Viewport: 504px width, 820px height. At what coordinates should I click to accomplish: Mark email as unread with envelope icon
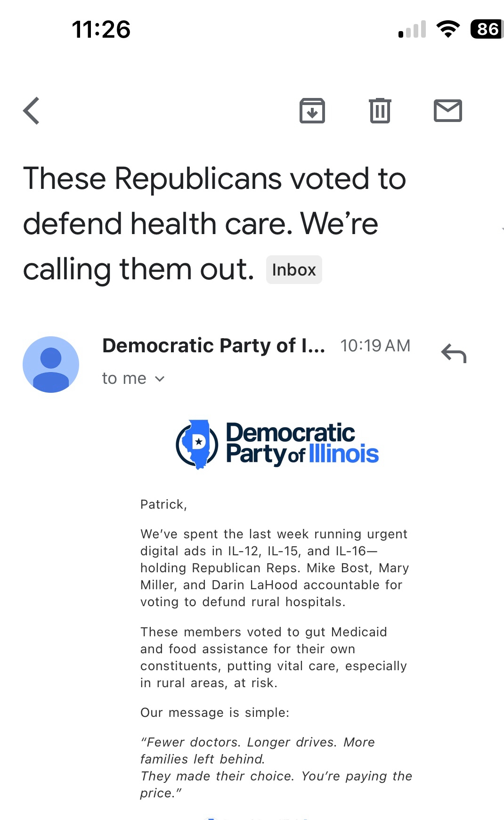pos(447,111)
